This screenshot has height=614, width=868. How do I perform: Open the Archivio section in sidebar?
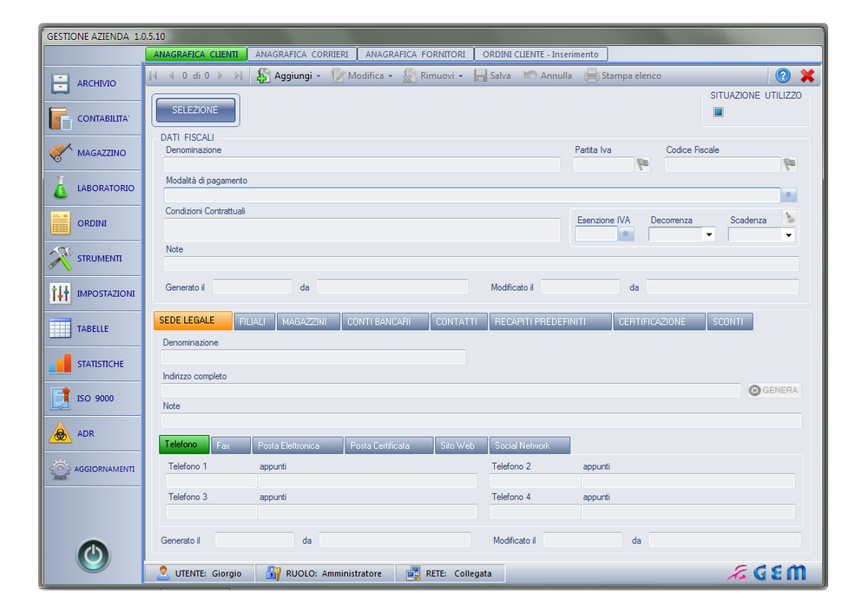point(93,83)
